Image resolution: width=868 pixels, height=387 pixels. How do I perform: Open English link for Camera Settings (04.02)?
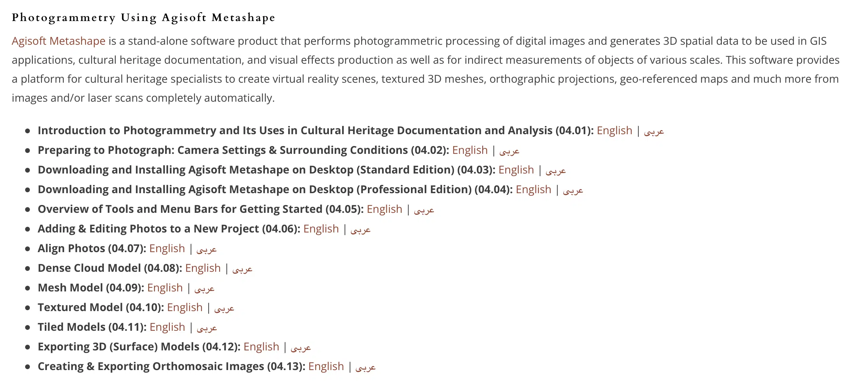[470, 150]
